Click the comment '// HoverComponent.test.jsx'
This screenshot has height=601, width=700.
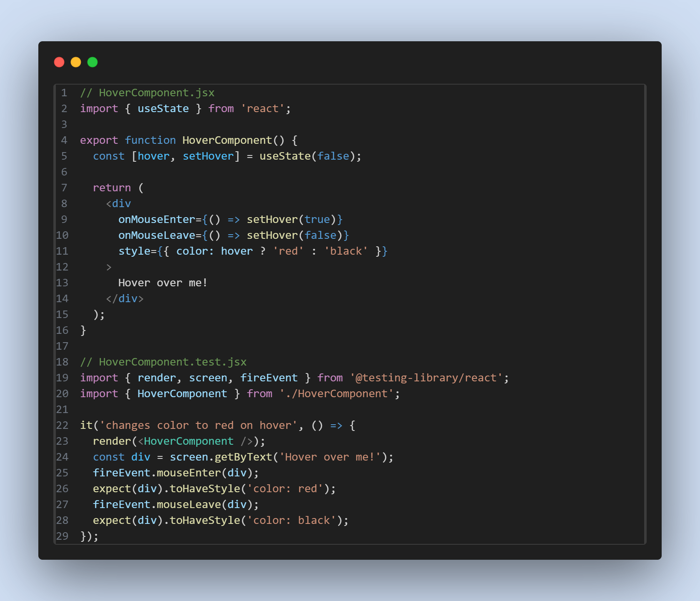click(x=163, y=362)
